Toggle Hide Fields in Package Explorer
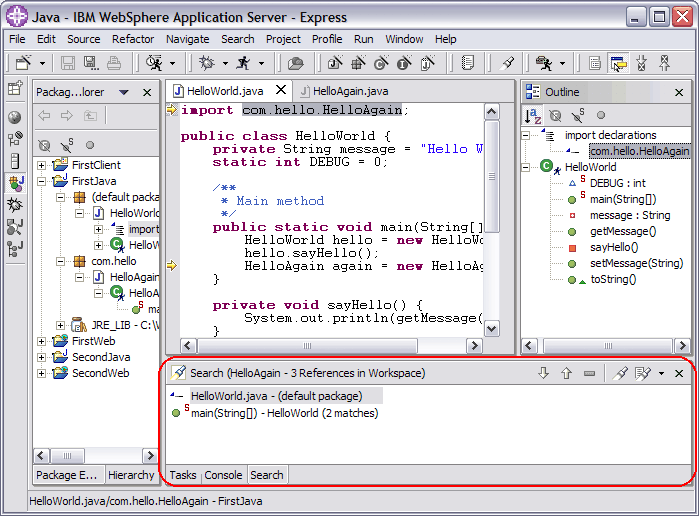699x516 pixels. click(44, 145)
